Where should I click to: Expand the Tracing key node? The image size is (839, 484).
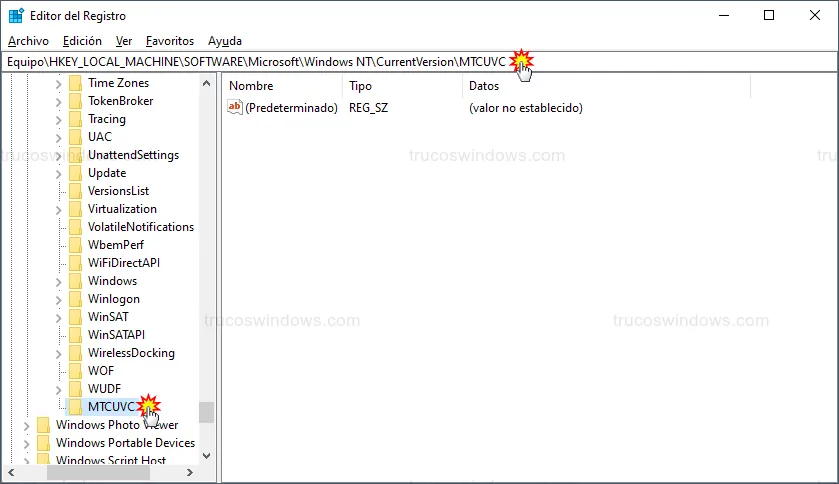click(58, 119)
